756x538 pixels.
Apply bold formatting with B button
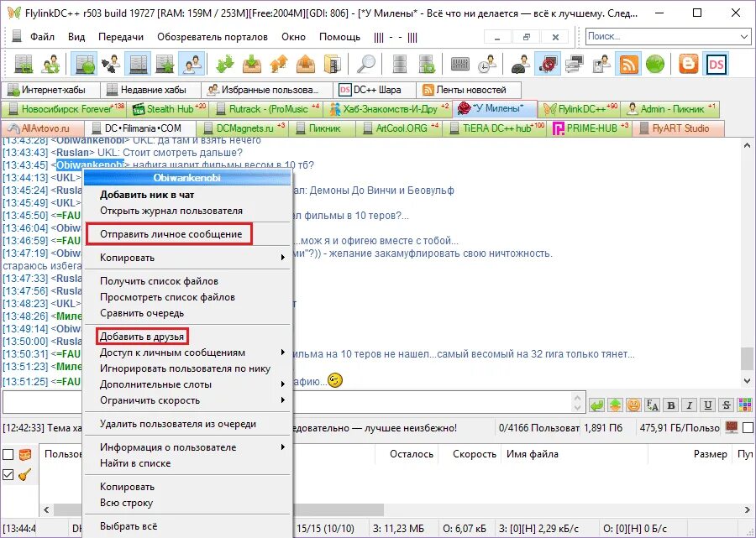click(670, 405)
